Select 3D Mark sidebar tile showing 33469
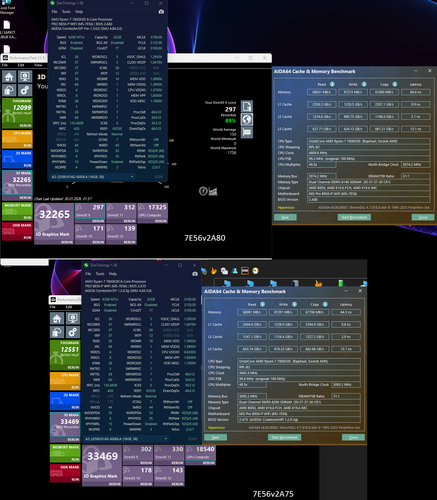The width and height of the screenshot is (437, 500). pos(65,427)
